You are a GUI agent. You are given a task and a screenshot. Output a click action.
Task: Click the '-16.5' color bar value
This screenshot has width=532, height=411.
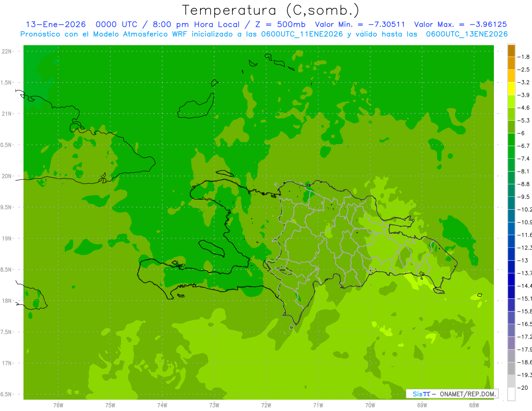click(x=525, y=324)
